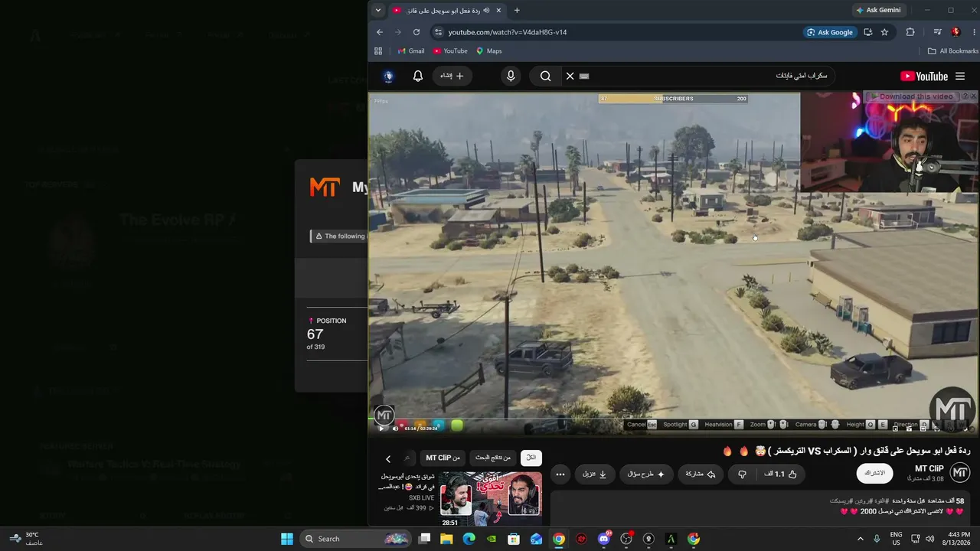Open the Maps bookmark
This screenshot has height=551, width=980.
tap(489, 51)
